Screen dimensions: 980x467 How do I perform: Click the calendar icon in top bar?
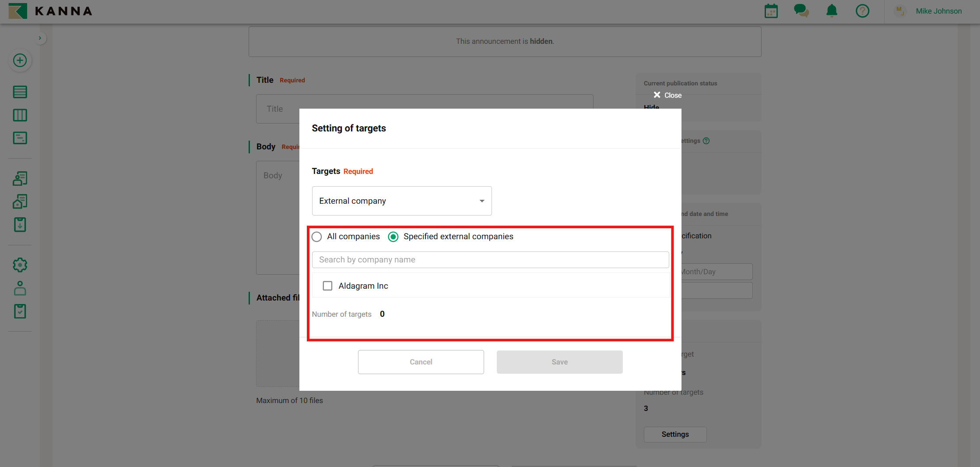click(771, 11)
